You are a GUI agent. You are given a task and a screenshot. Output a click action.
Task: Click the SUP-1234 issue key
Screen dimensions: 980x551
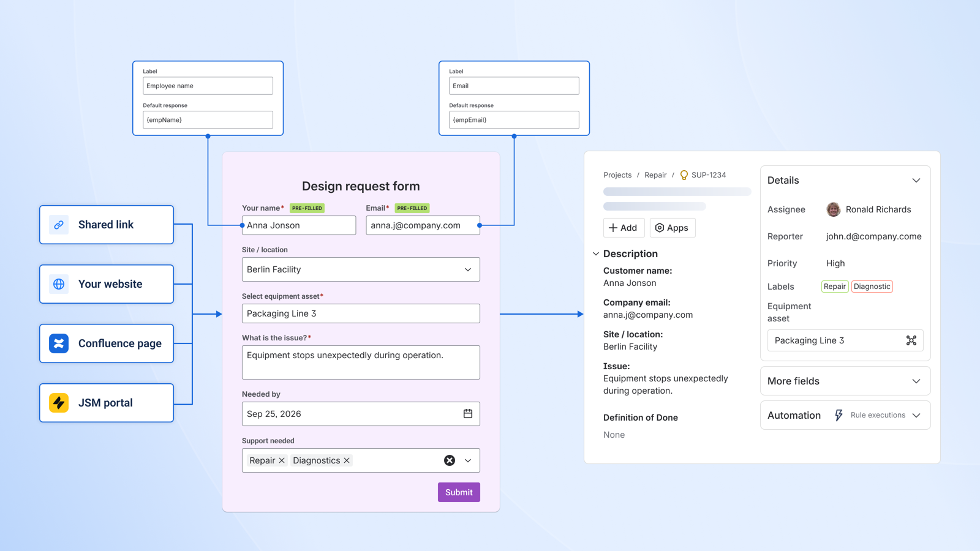709,175
